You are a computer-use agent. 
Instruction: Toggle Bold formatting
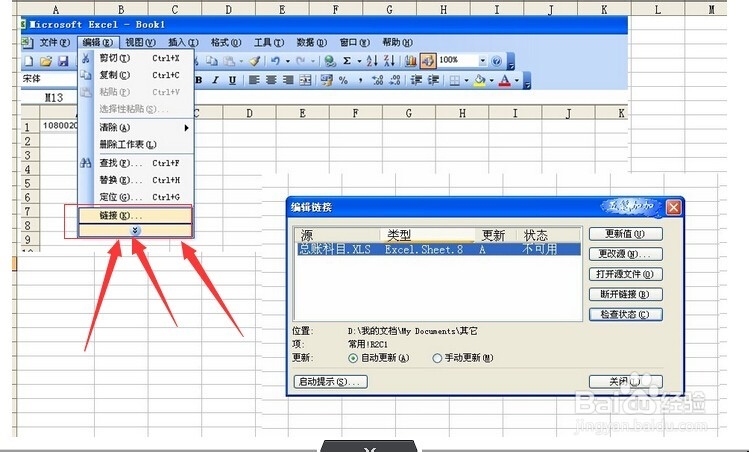(199, 80)
